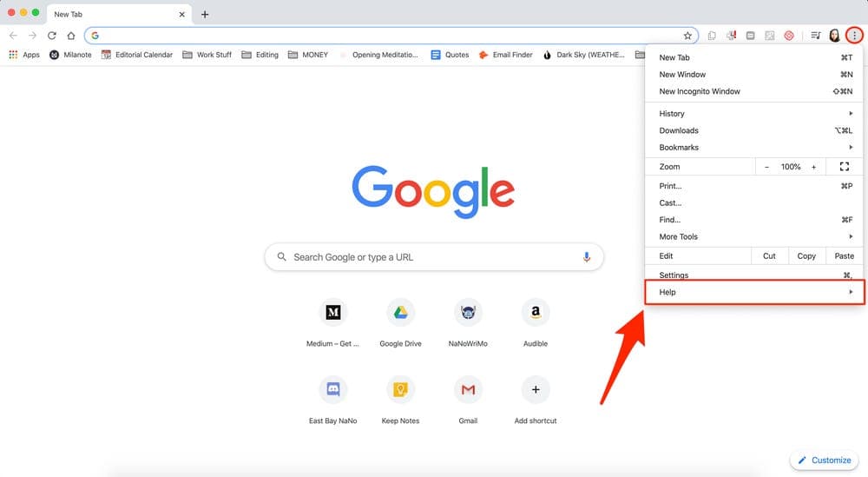Start voice search with the microphone icon

click(586, 257)
